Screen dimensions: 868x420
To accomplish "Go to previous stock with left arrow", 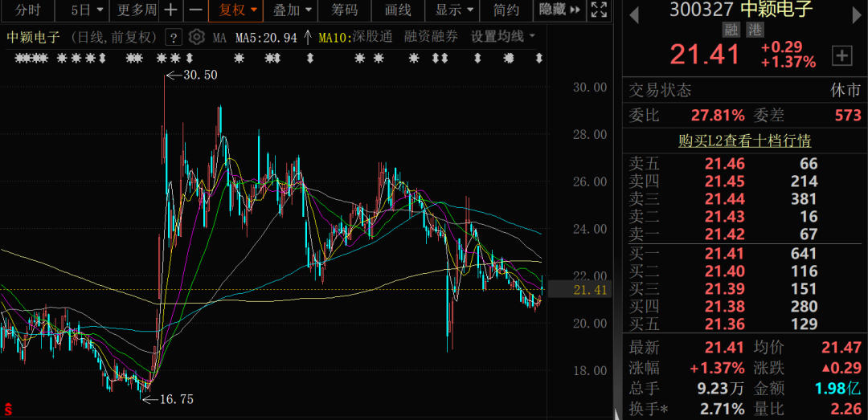I will [634, 14].
